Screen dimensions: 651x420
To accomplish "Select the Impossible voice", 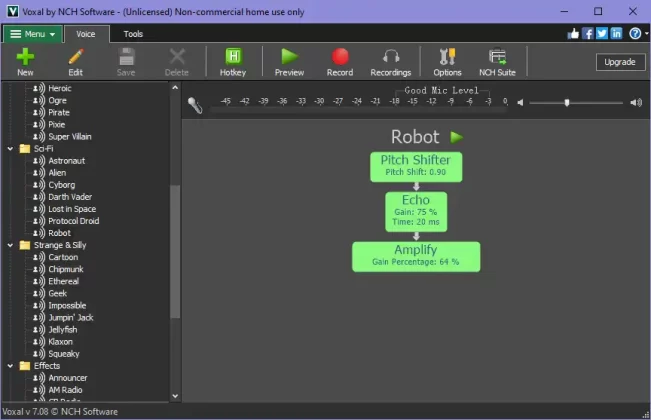I will [x=67, y=305].
